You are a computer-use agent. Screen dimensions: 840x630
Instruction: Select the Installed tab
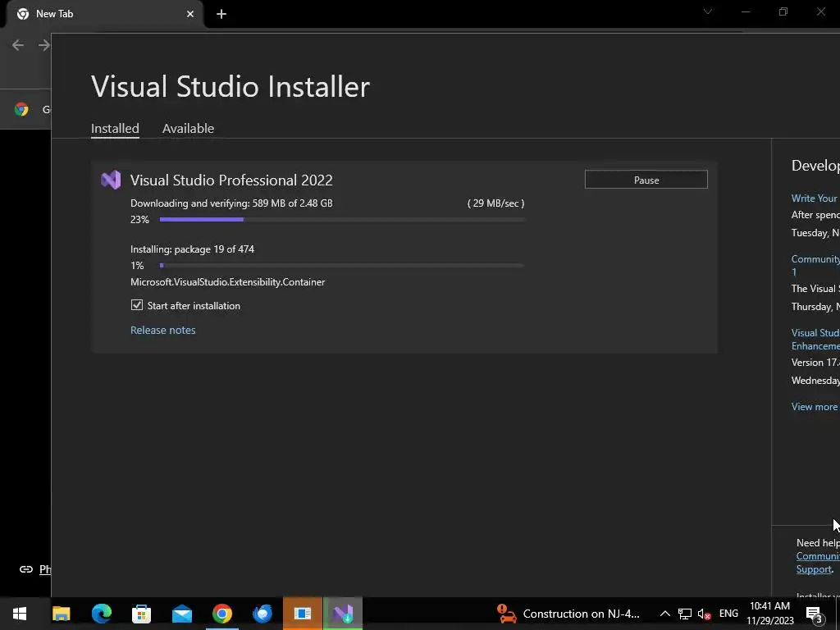click(115, 129)
